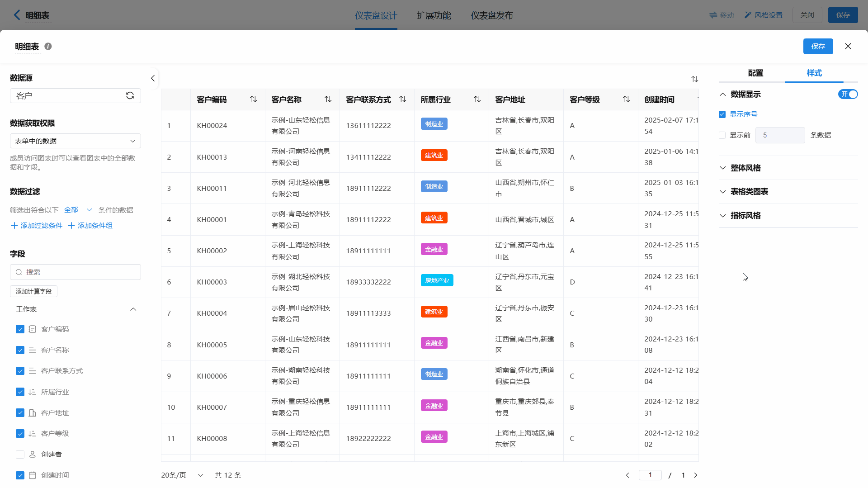The width and height of the screenshot is (868, 488).
Task: Sort the 客户名称 column
Action: [328, 99]
